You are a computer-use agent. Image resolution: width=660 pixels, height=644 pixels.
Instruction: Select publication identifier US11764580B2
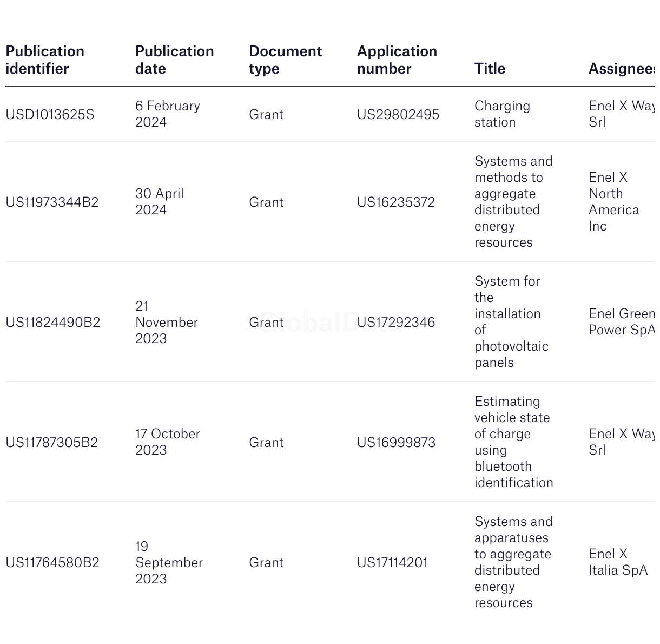52,563
